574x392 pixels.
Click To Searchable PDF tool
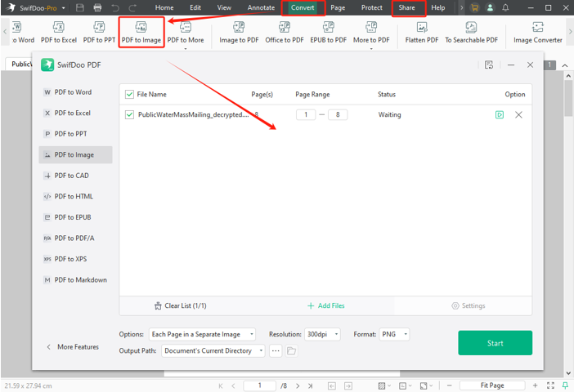pyautogui.click(x=472, y=32)
